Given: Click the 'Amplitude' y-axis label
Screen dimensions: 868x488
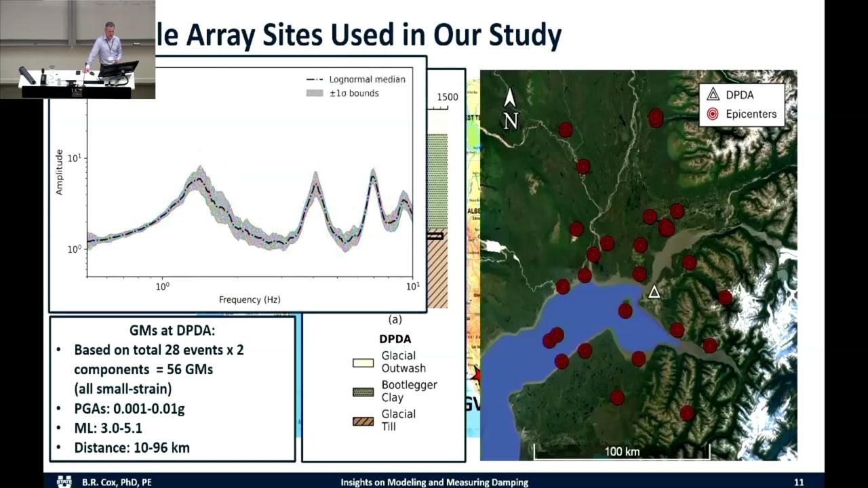Looking at the screenshot, I should (x=59, y=172).
